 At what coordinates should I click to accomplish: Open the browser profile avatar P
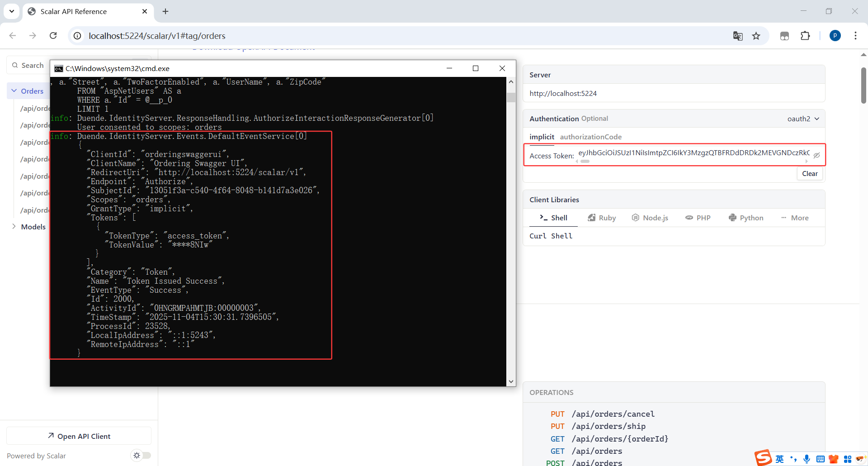[x=835, y=36]
